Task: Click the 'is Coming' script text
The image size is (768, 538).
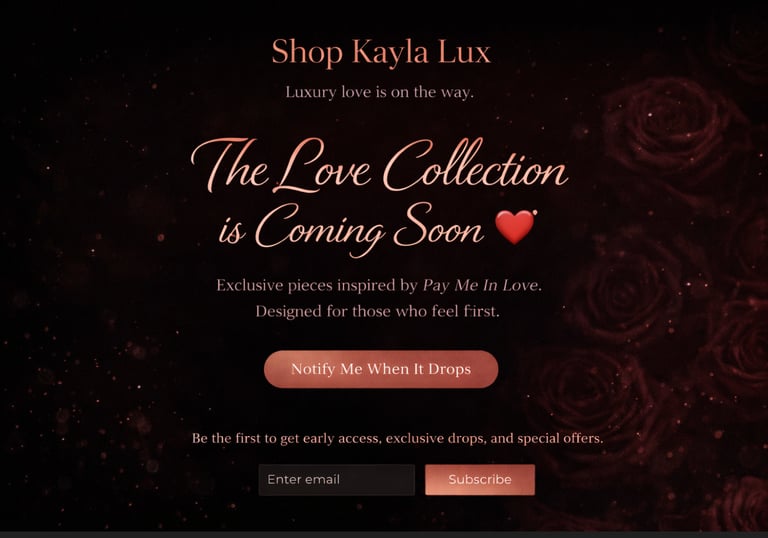Action: [301, 229]
